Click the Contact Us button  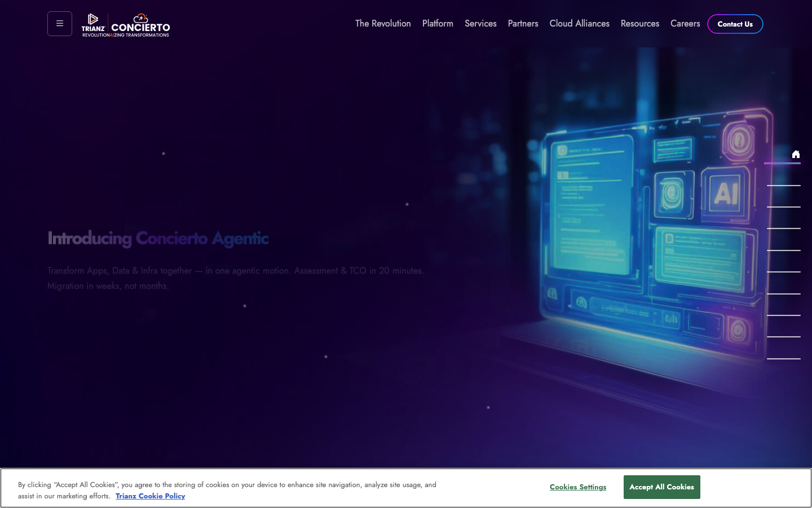[735, 24]
